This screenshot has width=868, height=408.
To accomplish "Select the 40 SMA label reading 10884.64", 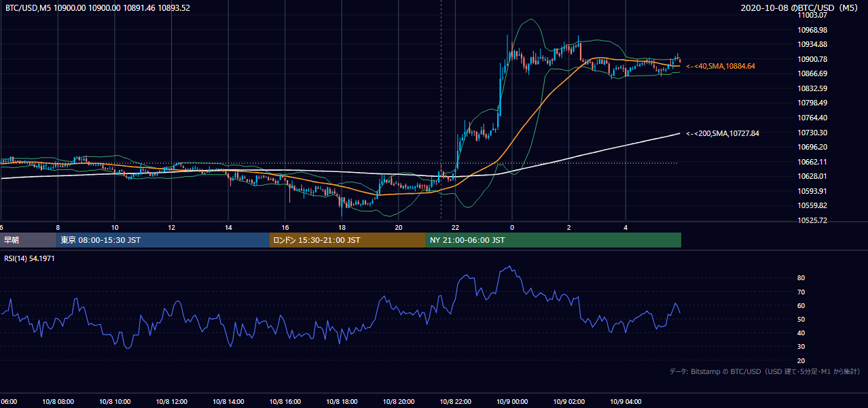I will (721, 67).
